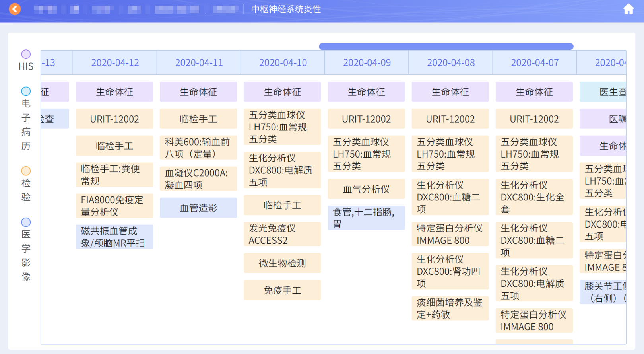The width and height of the screenshot is (644, 354).
Task: Toggle the HIS purple circle filter
Action: 26,54
